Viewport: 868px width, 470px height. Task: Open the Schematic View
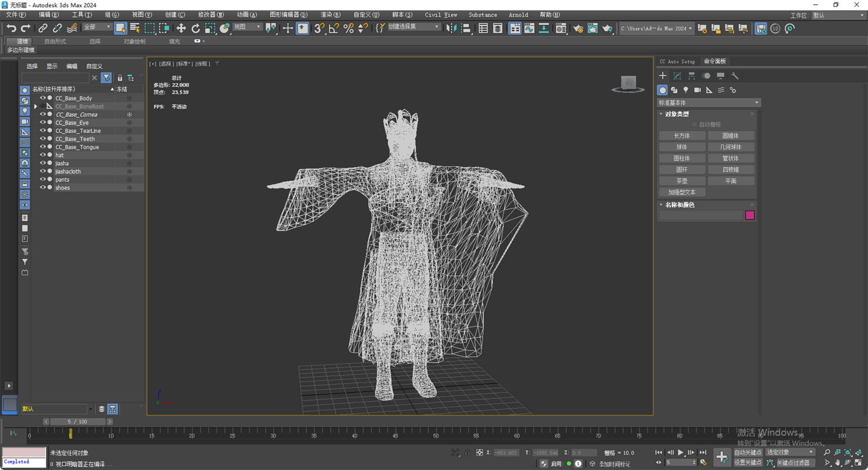coord(545,28)
